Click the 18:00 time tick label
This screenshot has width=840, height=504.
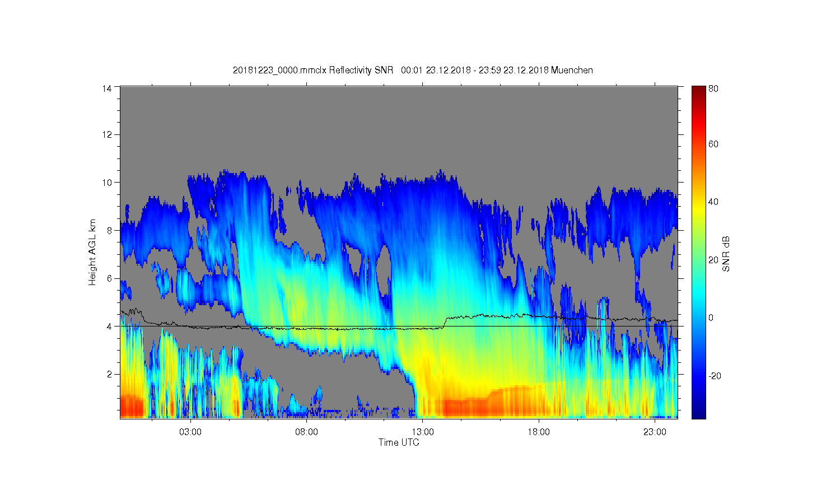tap(539, 432)
